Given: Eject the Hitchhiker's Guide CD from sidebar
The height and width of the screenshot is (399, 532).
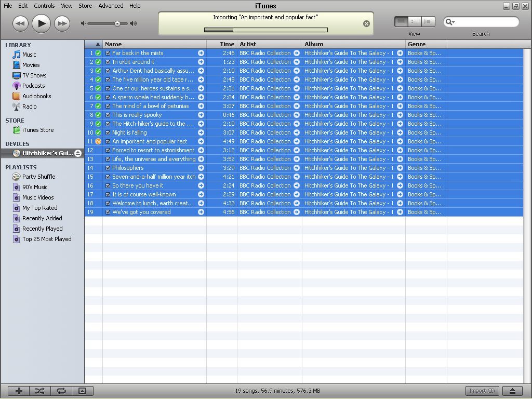Looking at the screenshot, I should click(x=78, y=153).
